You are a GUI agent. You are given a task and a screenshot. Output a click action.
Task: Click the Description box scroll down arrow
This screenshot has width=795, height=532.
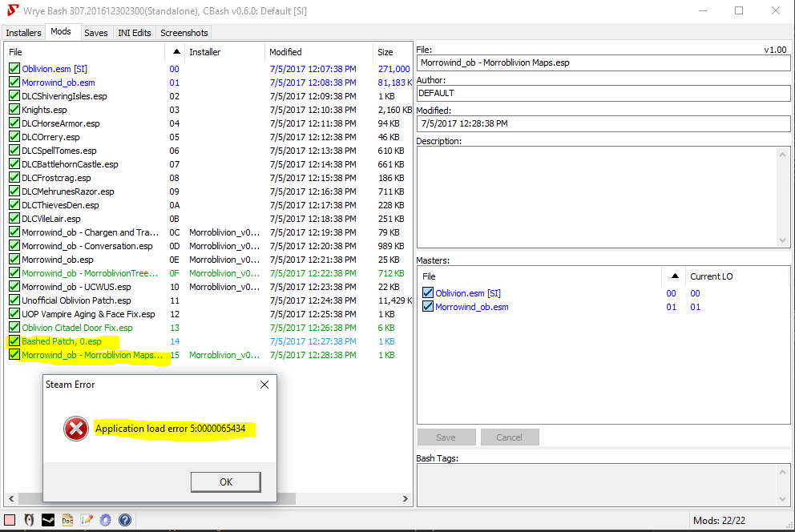(782, 240)
